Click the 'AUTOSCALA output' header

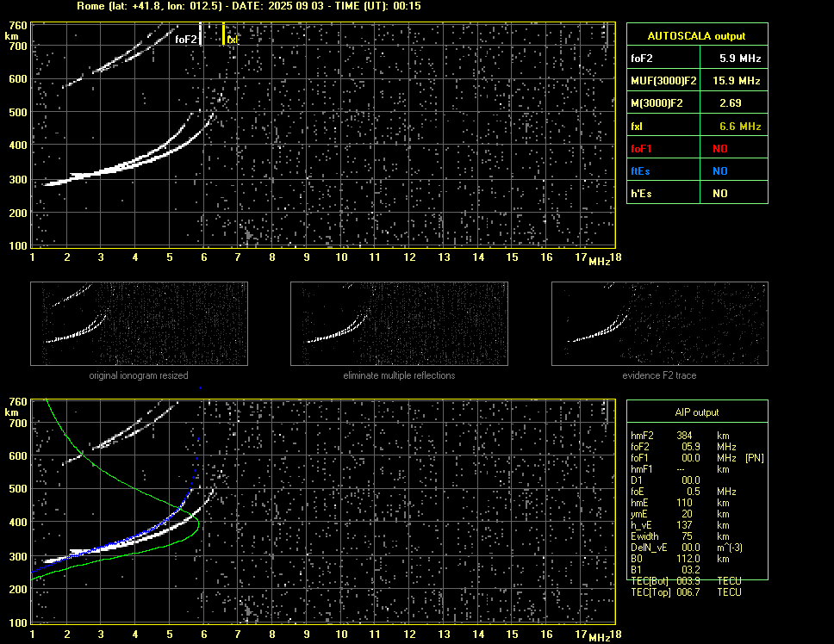click(696, 36)
